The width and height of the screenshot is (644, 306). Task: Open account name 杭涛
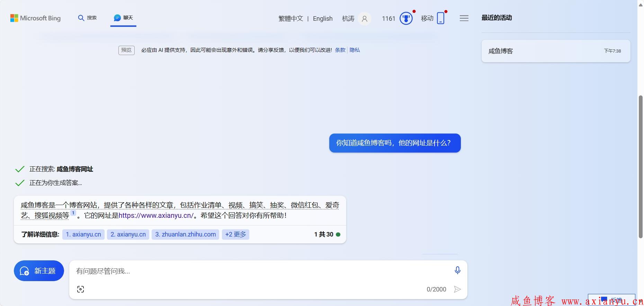click(348, 18)
